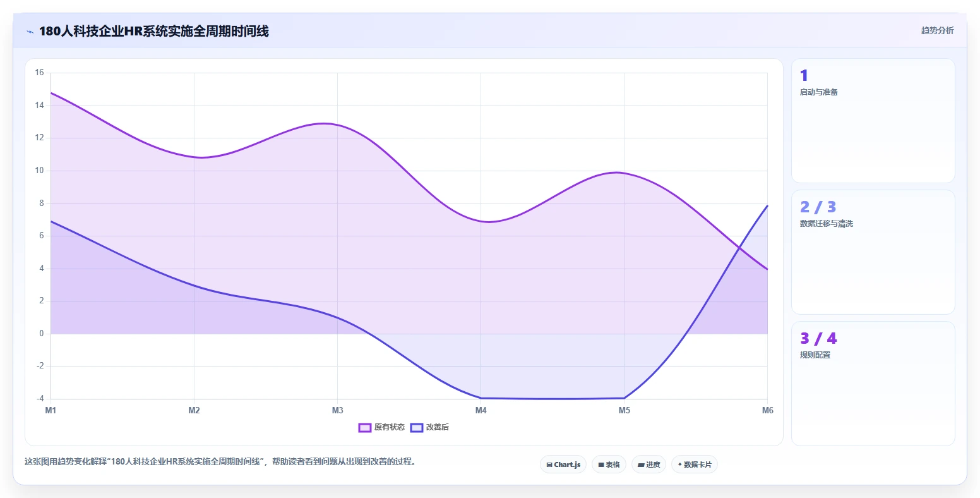Select the 启动与准备 phase card

(x=873, y=121)
